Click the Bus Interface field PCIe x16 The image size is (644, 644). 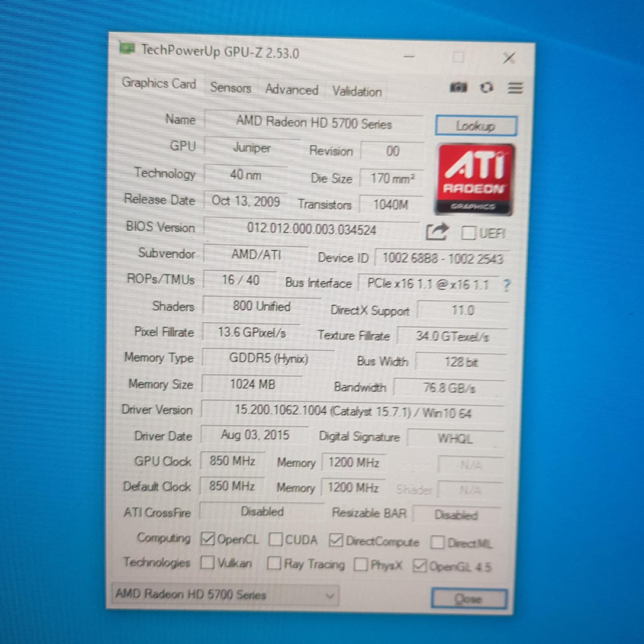point(428,284)
